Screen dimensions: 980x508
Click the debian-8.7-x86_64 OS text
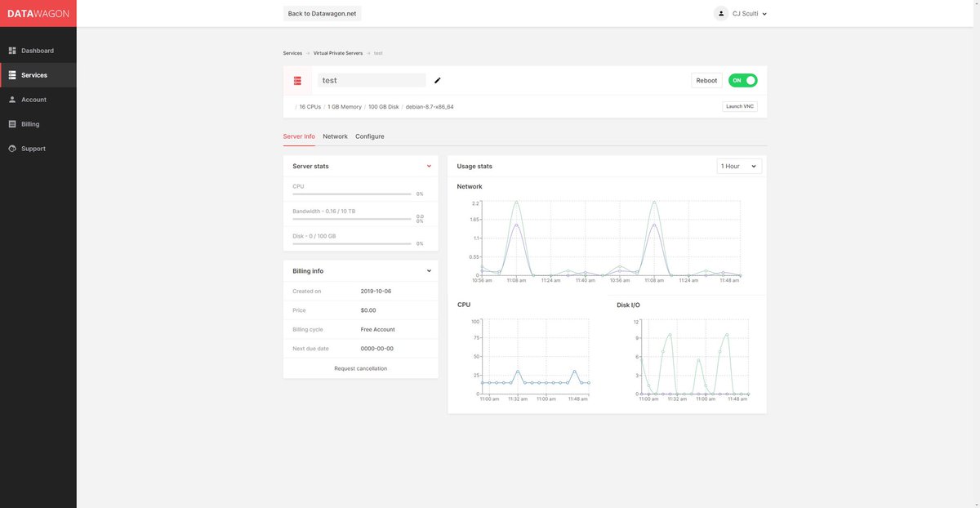pyautogui.click(x=429, y=106)
